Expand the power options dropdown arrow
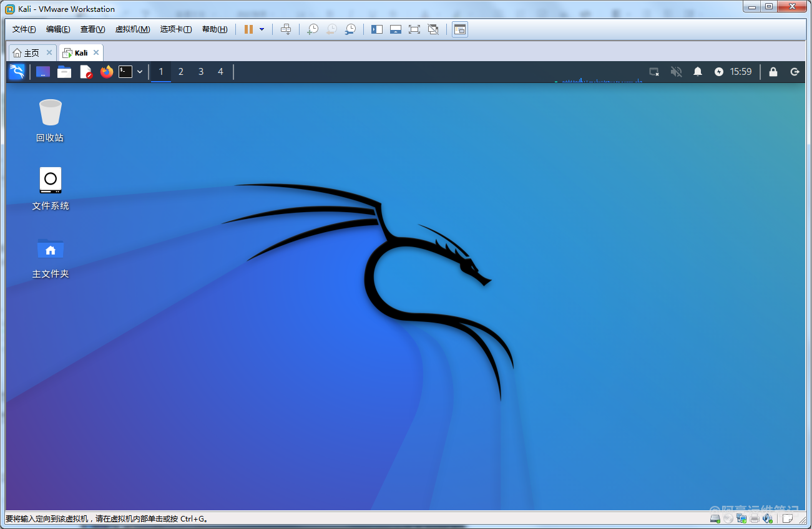 [262, 29]
